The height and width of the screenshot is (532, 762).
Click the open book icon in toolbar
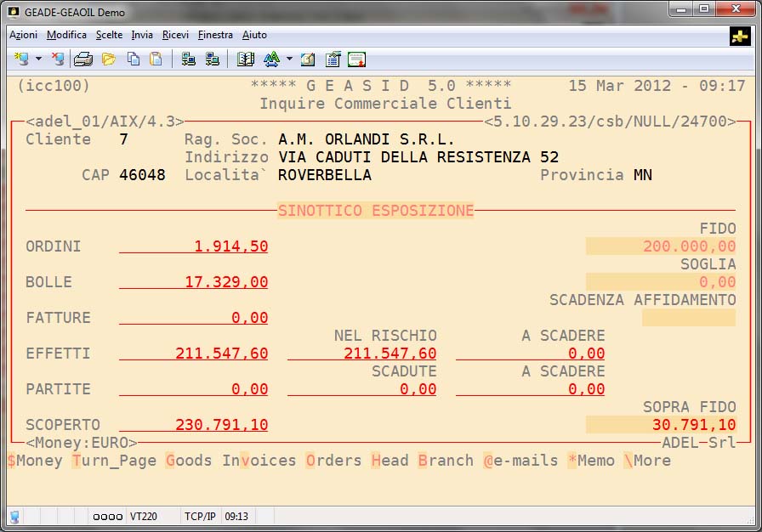(x=246, y=59)
